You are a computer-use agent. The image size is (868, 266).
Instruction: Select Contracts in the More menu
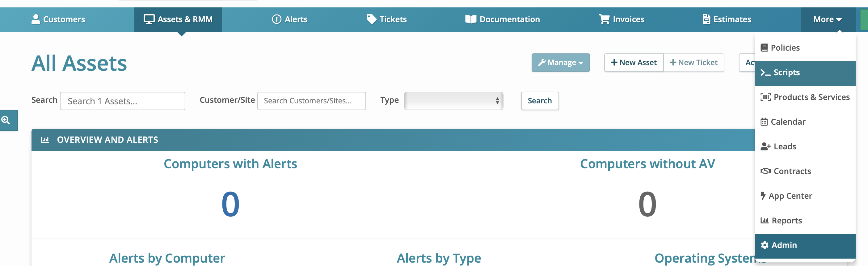[805, 171]
